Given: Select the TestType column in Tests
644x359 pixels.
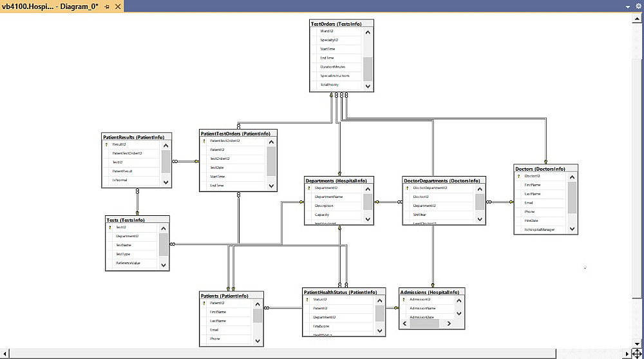Looking at the screenshot, I should click(x=132, y=254).
